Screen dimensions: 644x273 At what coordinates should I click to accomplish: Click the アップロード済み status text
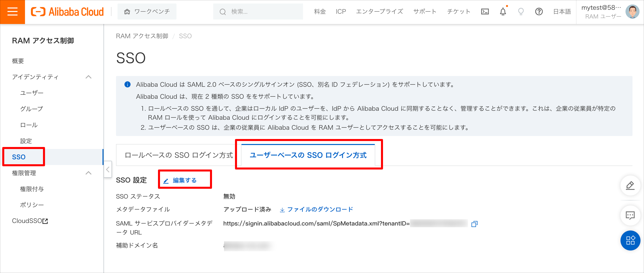(247, 209)
